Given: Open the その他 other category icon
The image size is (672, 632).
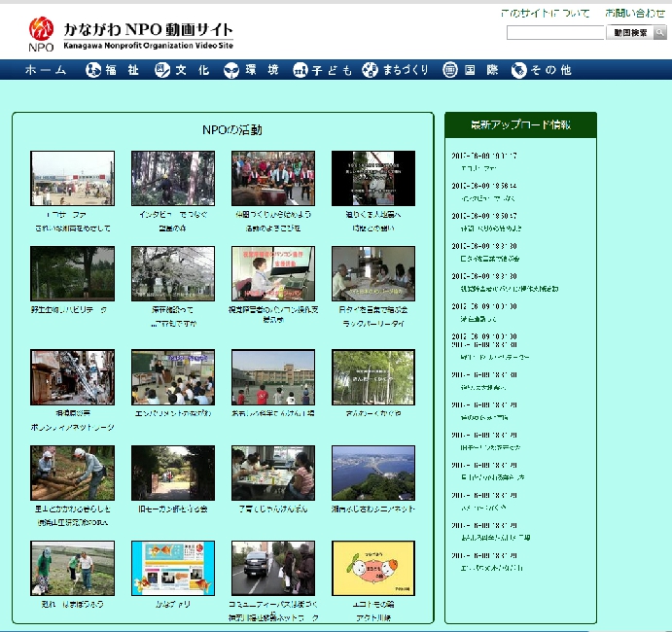Looking at the screenshot, I should tap(519, 70).
